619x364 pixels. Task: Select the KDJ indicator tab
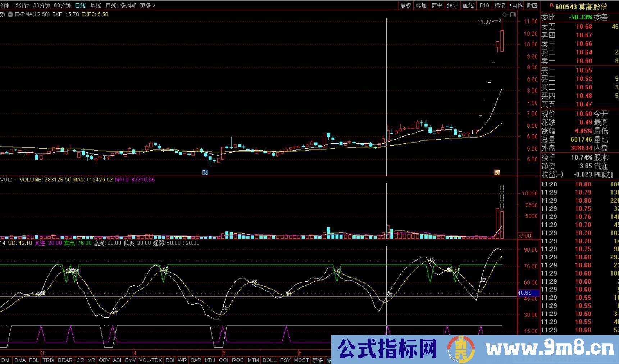[210, 360]
